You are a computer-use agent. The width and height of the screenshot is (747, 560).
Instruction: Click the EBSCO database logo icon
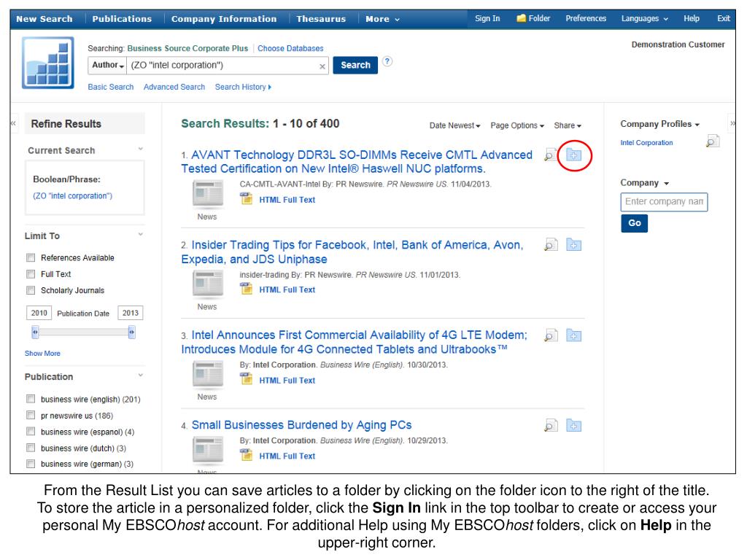48,63
